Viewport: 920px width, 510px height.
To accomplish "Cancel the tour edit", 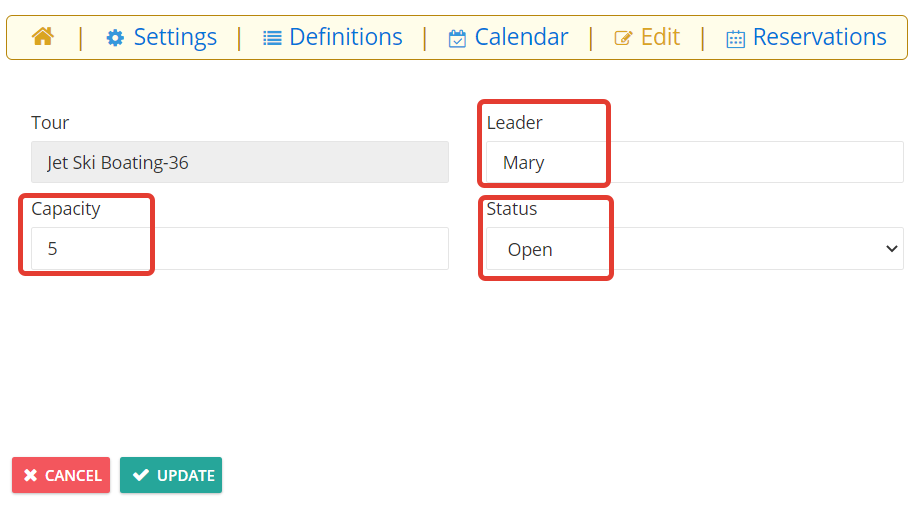I will [61, 475].
